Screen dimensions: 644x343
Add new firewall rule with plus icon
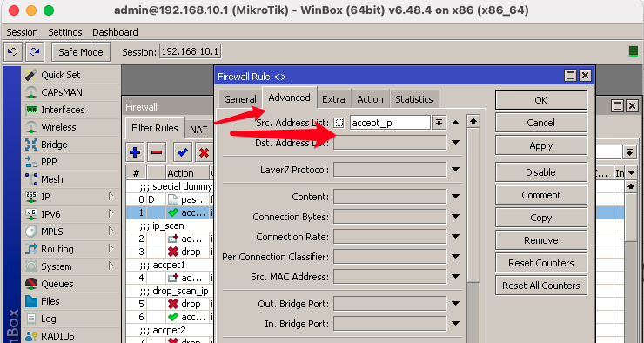(x=135, y=153)
